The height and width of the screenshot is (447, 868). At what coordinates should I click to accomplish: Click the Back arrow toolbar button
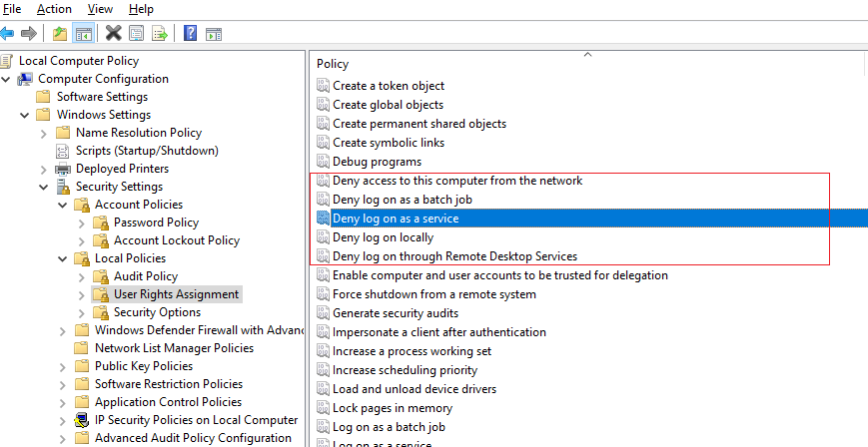[x=8, y=33]
